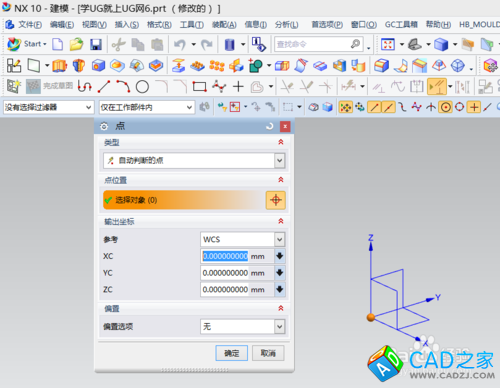The width and height of the screenshot is (500, 388).
Task: Click the Undo arrow icon
Action: coord(180,44)
